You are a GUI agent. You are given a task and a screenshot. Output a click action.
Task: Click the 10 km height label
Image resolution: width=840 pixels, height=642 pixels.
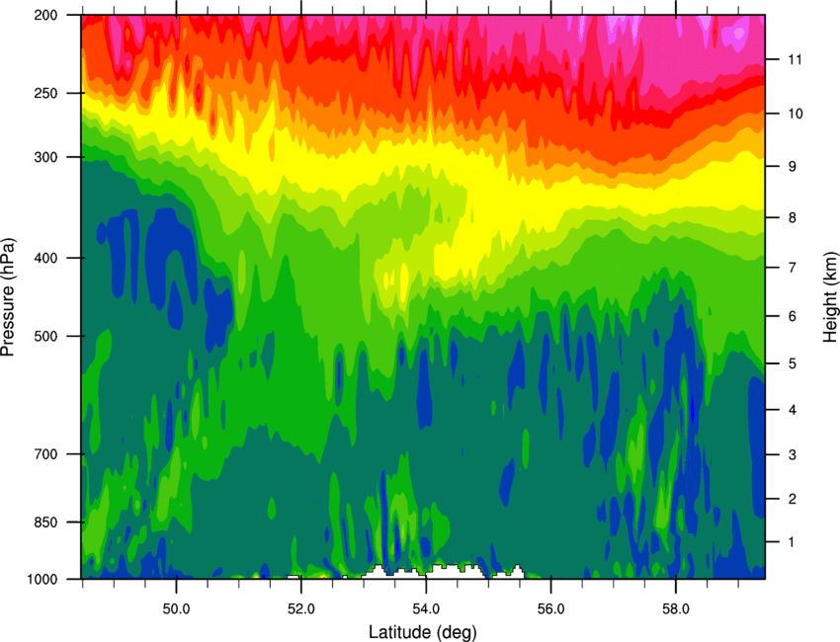[795, 114]
